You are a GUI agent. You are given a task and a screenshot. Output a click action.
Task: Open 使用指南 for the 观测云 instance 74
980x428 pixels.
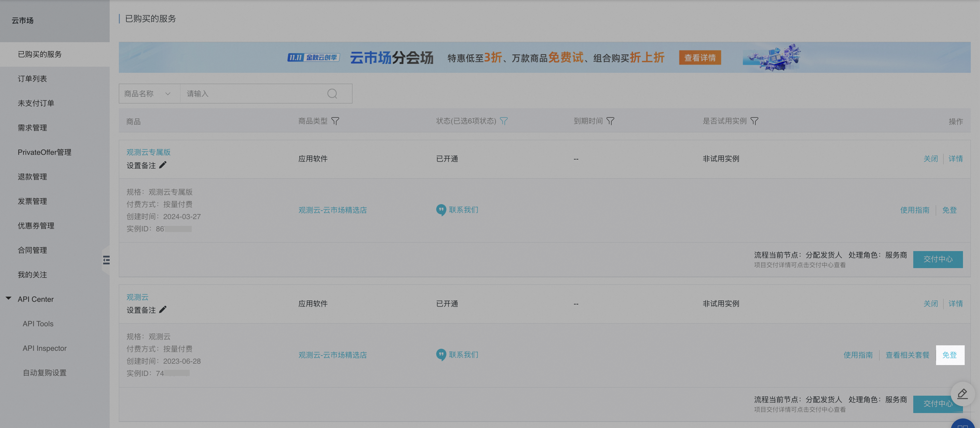pyautogui.click(x=858, y=355)
